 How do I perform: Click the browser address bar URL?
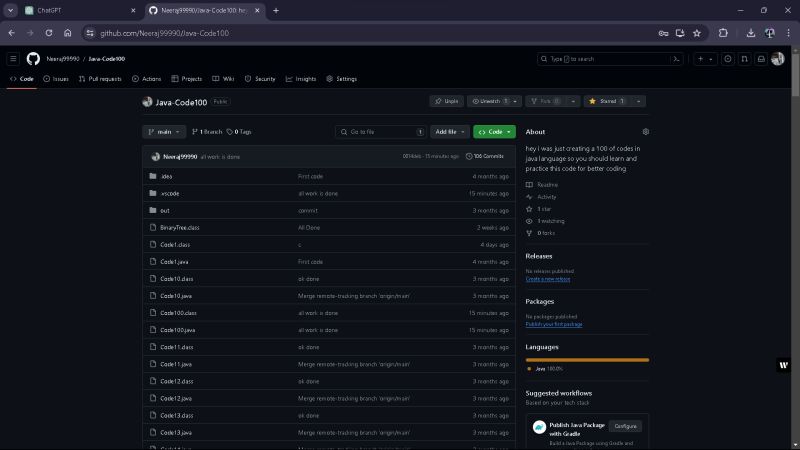(x=164, y=33)
